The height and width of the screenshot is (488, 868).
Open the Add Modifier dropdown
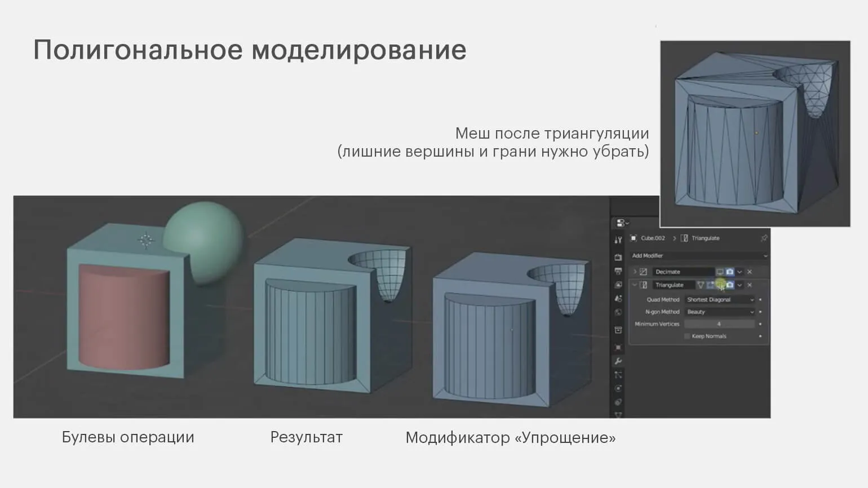[699, 256]
